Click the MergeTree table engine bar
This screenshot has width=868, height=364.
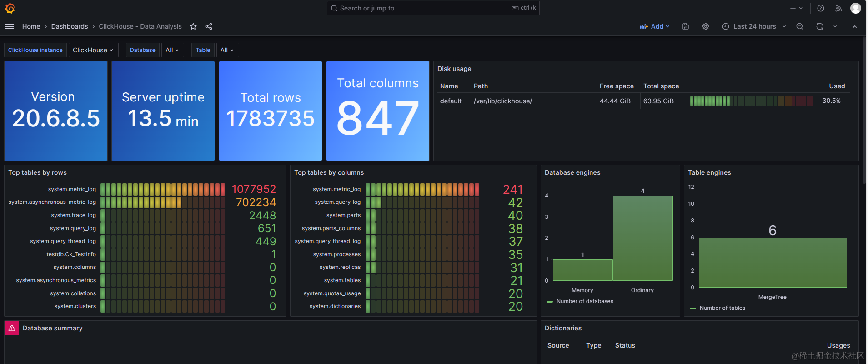point(773,263)
